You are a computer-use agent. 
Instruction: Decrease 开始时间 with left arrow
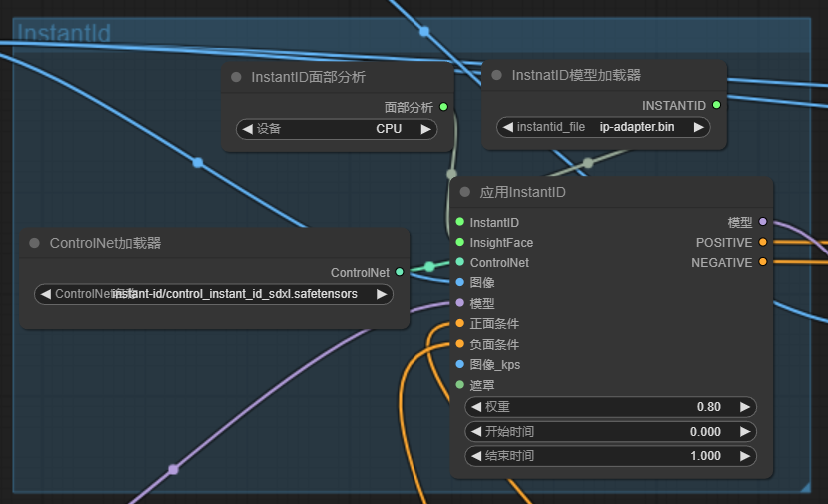pyautogui.click(x=476, y=432)
